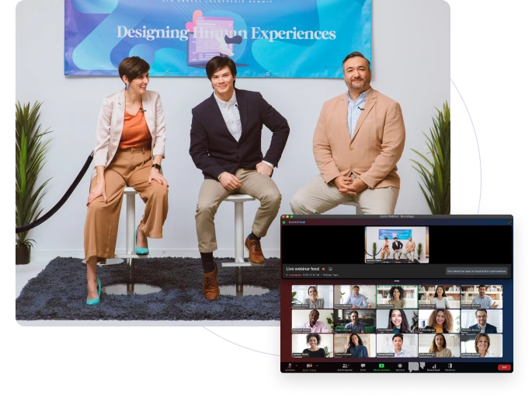Expand the arrow next to Participants
Screen dimensions: 532x398
click(352, 365)
